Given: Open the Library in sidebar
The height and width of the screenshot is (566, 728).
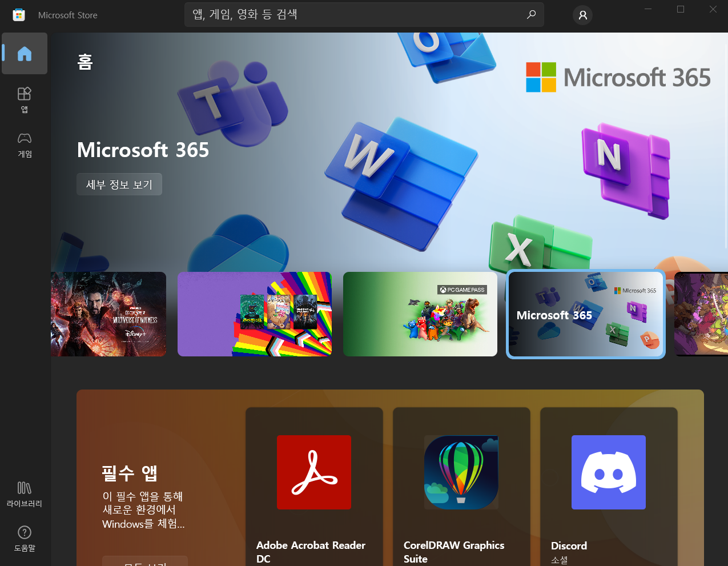Looking at the screenshot, I should 25,495.
